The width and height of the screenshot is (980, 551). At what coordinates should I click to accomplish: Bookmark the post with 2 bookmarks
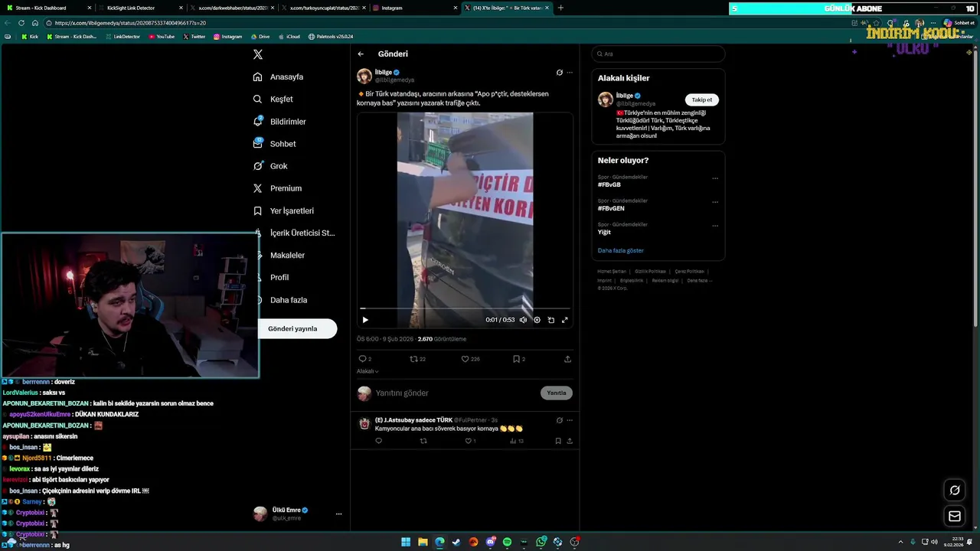[518, 359]
